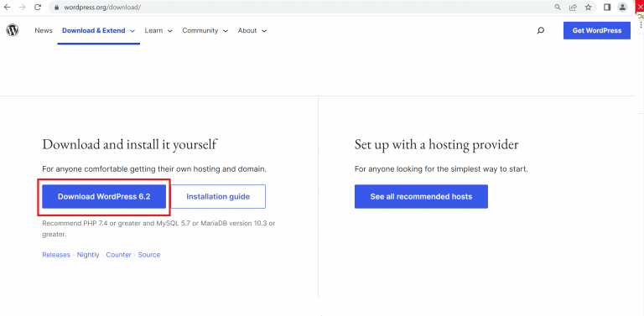Click See all recommended hosts button
This screenshot has height=316, width=644.
tap(421, 197)
